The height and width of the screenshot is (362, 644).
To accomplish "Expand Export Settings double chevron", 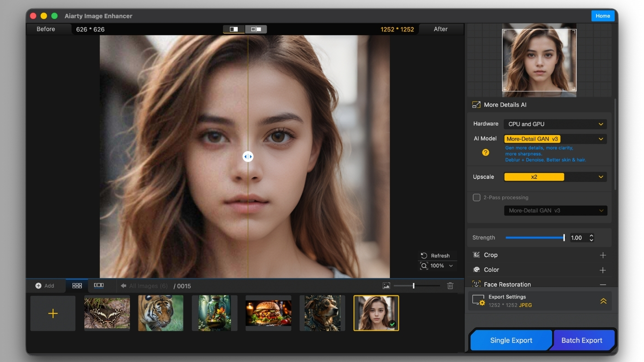I will 603,301.
